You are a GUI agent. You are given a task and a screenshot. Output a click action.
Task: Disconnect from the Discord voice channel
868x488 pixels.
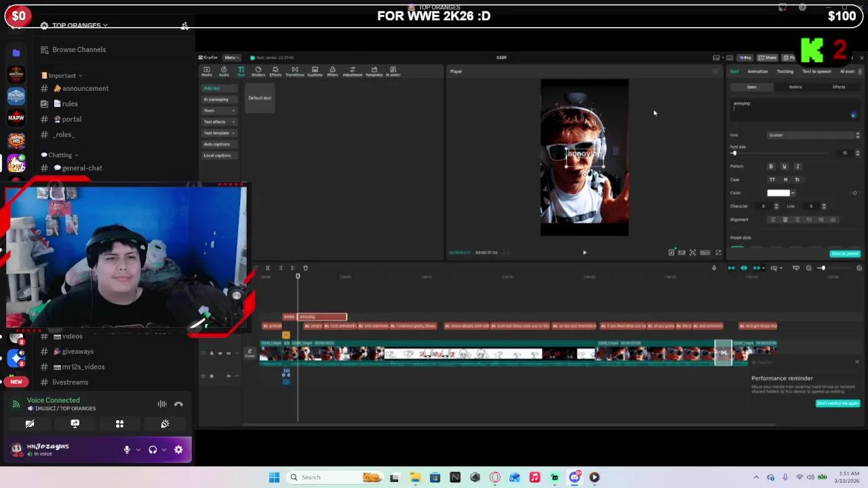pyautogui.click(x=178, y=404)
